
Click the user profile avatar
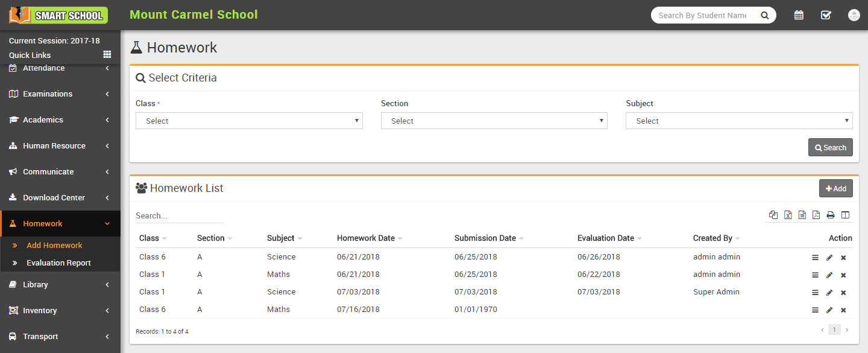[x=854, y=15]
